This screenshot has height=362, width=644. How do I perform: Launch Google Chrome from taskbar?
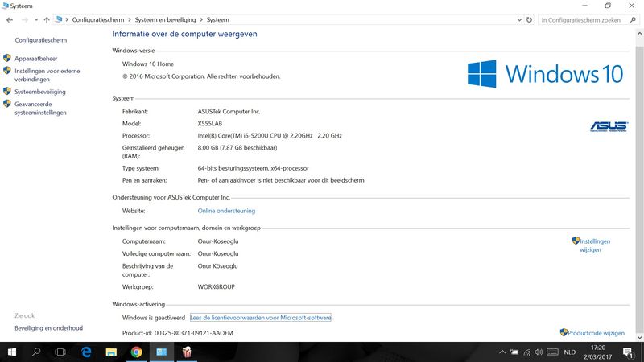[x=136, y=352]
